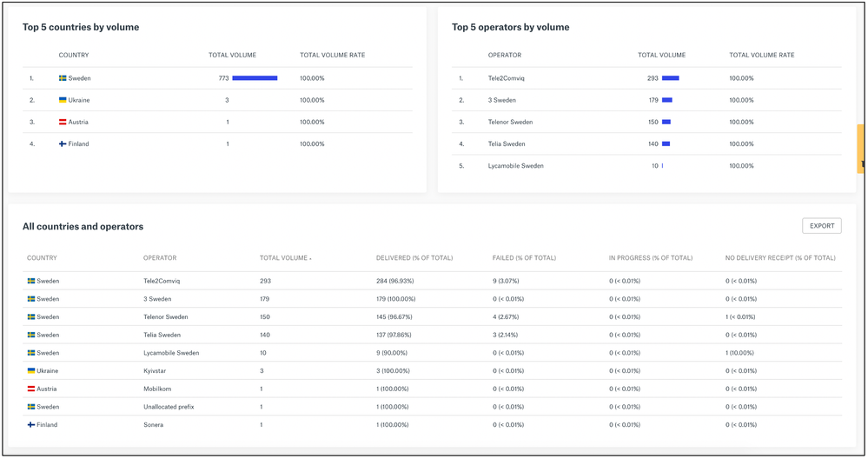Click the 3 Sweden blue volume bar
Viewport: 868px width, 459px height.
[667, 100]
